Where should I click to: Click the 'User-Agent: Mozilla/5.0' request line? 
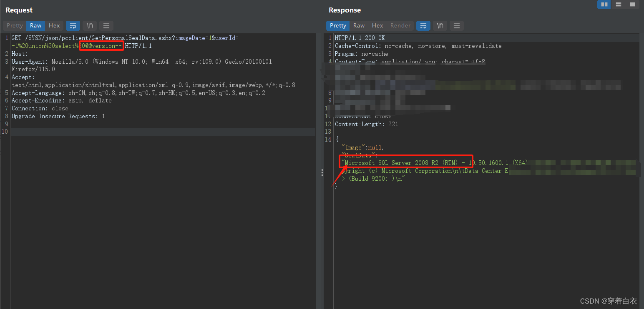pos(142,65)
